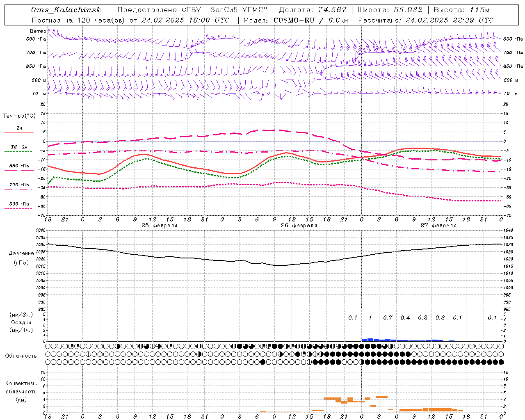The height and width of the screenshot is (420, 525).
Task: Select the 2м temperature legend entry
Action: [x=19, y=128]
